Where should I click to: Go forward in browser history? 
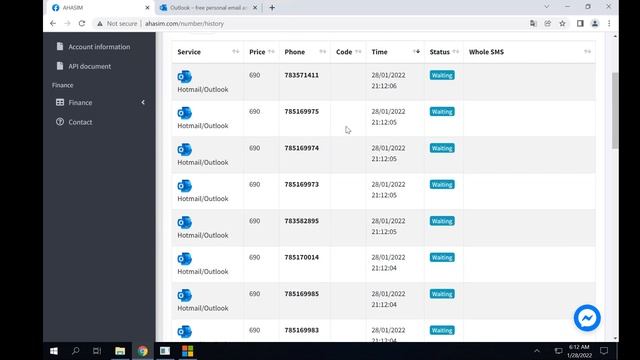(67, 24)
